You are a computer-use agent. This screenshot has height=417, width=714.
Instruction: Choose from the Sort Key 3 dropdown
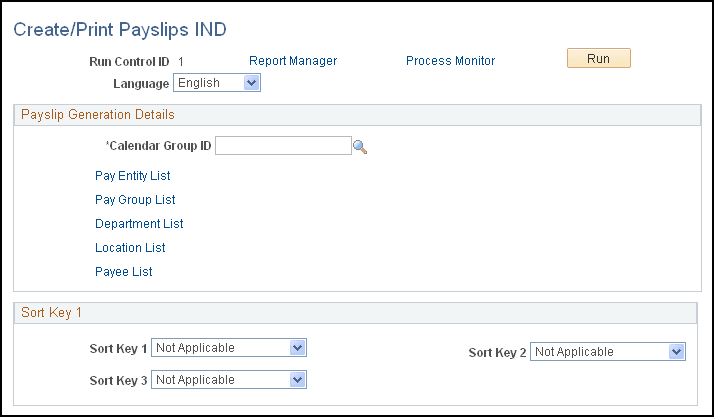tap(228, 380)
